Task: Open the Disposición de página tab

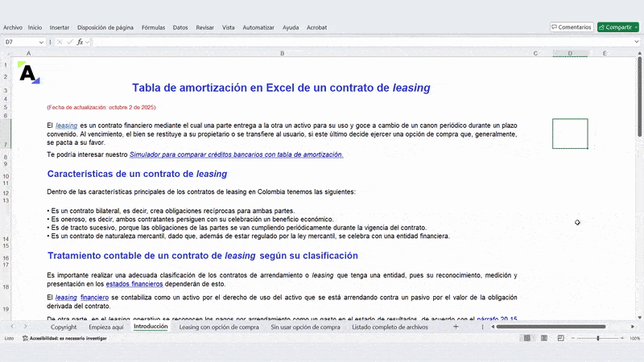Action: tap(106, 27)
